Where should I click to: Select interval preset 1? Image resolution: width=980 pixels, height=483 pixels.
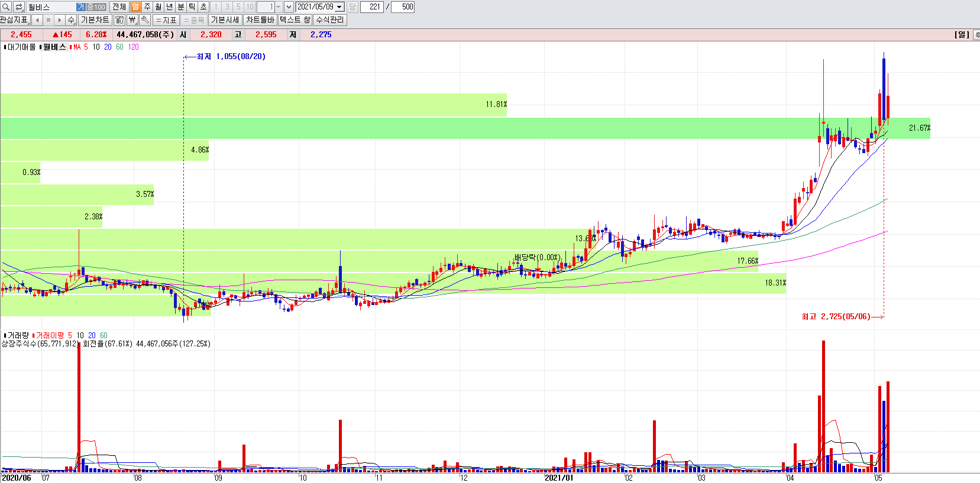click(216, 7)
